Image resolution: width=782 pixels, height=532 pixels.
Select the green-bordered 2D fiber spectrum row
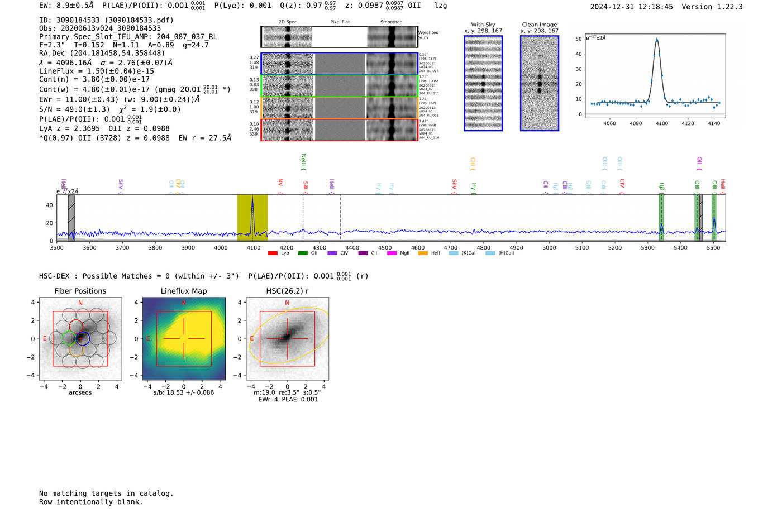[x=339, y=86]
